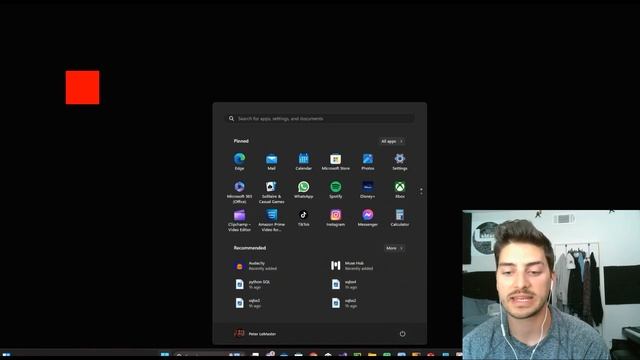Open the Peter user account menu
Viewport: 640px width, 360px height.
(255, 333)
